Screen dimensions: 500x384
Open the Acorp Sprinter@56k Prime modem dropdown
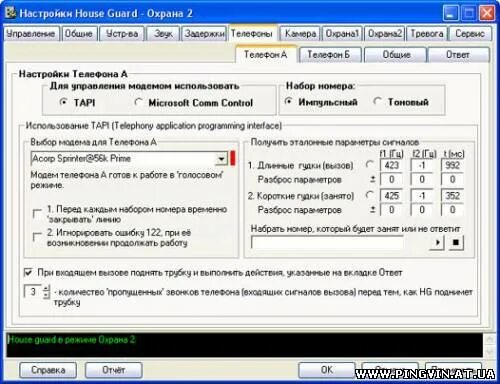click(x=221, y=159)
